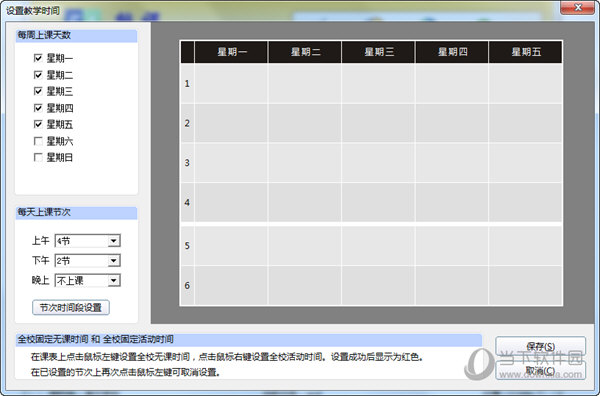The width and height of the screenshot is (600, 396).
Task: Click the 星期四 column header
Action: tap(452, 52)
